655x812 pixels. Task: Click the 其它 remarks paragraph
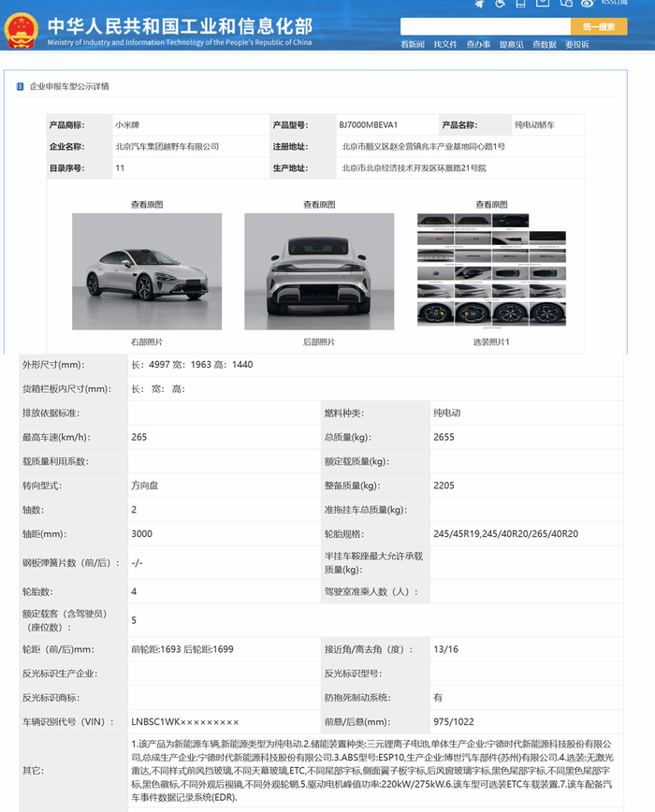pyautogui.click(x=371, y=771)
